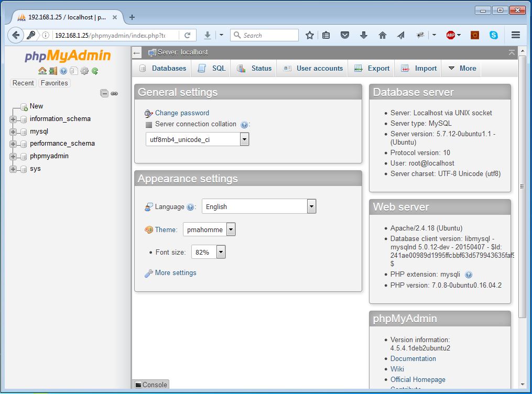Open the More tab dropdown

(x=462, y=69)
